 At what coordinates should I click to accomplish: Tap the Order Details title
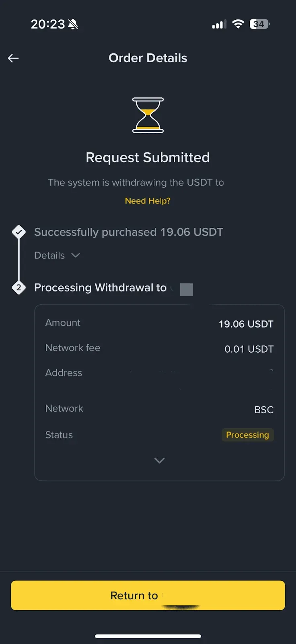148,58
